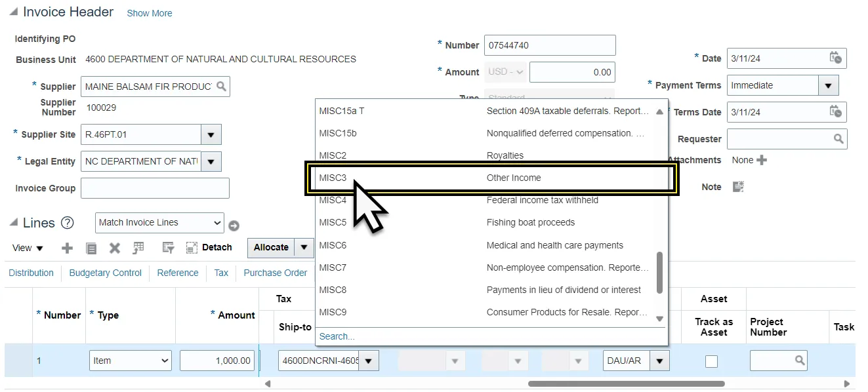The image size is (868, 392).
Task: Click the Payment Terms Immediate field
Action: (x=772, y=85)
